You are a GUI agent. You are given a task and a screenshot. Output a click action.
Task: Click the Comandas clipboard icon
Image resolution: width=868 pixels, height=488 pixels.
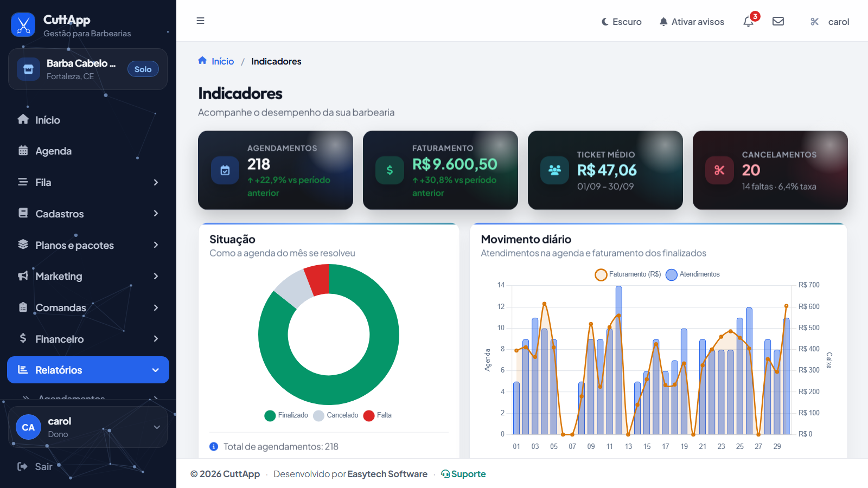(23, 307)
